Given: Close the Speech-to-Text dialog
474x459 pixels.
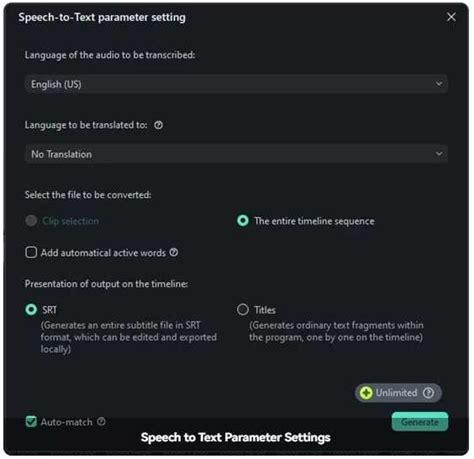Looking at the screenshot, I should pyautogui.click(x=451, y=17).
